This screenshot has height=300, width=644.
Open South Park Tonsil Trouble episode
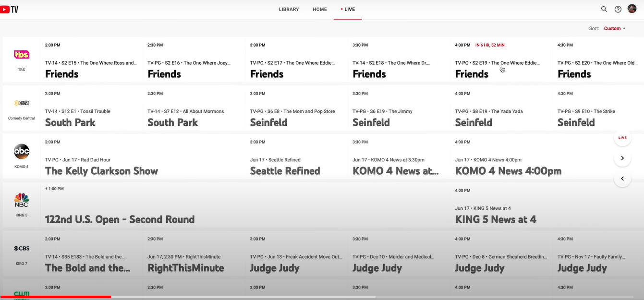92,108
